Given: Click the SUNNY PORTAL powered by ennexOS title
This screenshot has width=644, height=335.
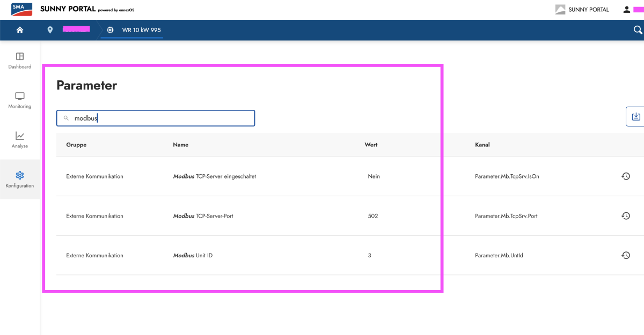Looking at the screenshot, I should point(87,9).
